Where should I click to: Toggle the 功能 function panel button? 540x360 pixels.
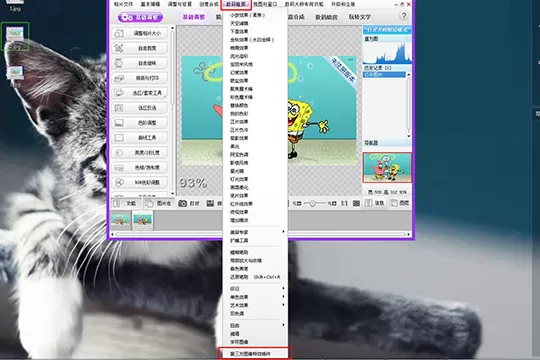[125, 204]
